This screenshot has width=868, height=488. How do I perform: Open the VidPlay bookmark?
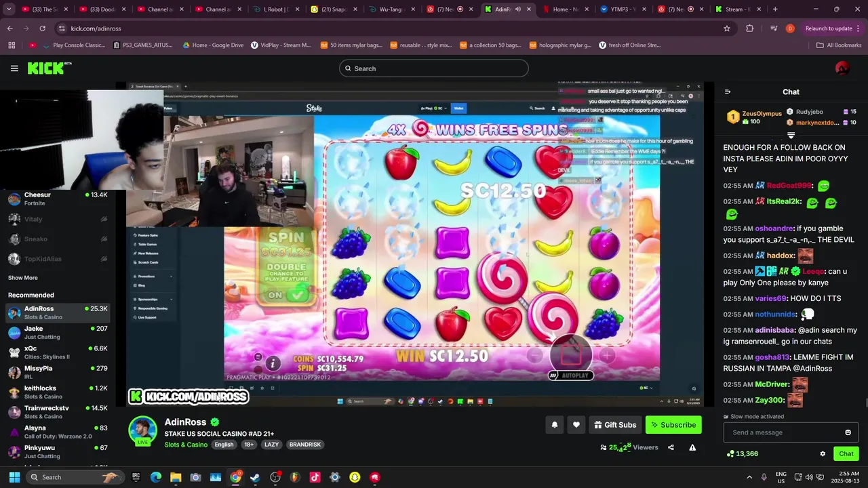[x=281, y=45]
